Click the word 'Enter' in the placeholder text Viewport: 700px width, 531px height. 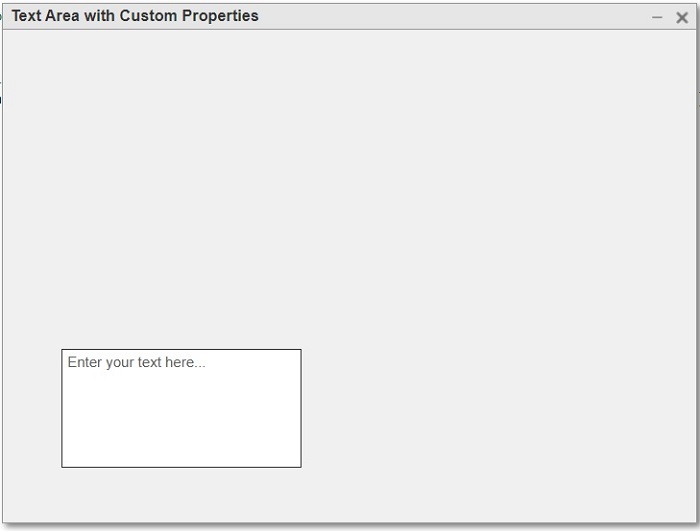(84, 362)
